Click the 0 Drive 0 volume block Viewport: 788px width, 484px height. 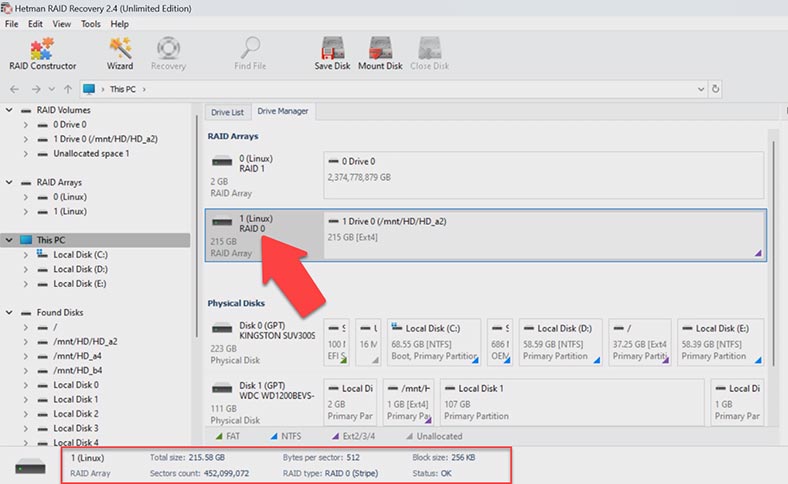[x=544, y=175]
